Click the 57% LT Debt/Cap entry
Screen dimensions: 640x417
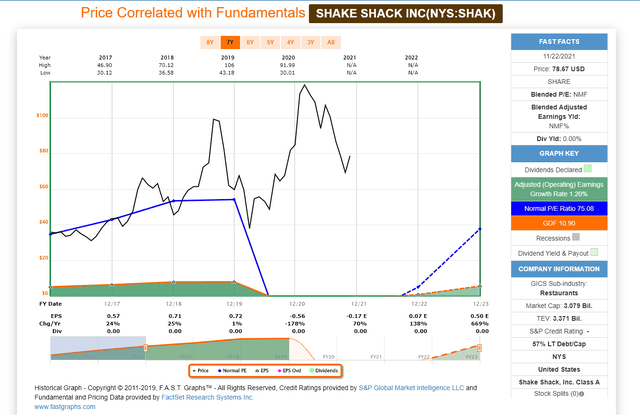coord(559,344)
